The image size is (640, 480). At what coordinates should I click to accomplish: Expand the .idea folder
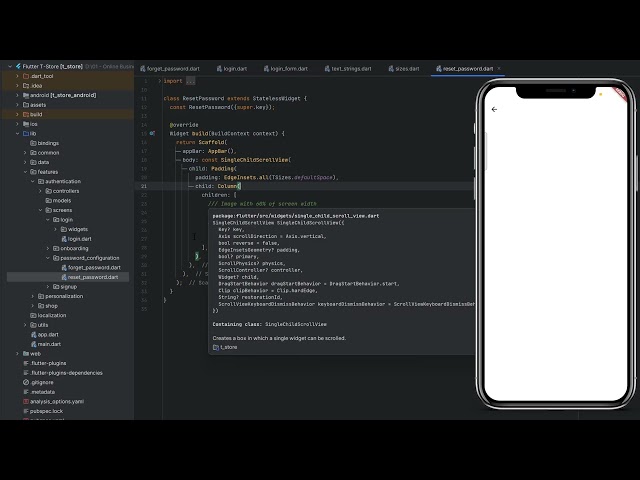(x=17, y=86)
